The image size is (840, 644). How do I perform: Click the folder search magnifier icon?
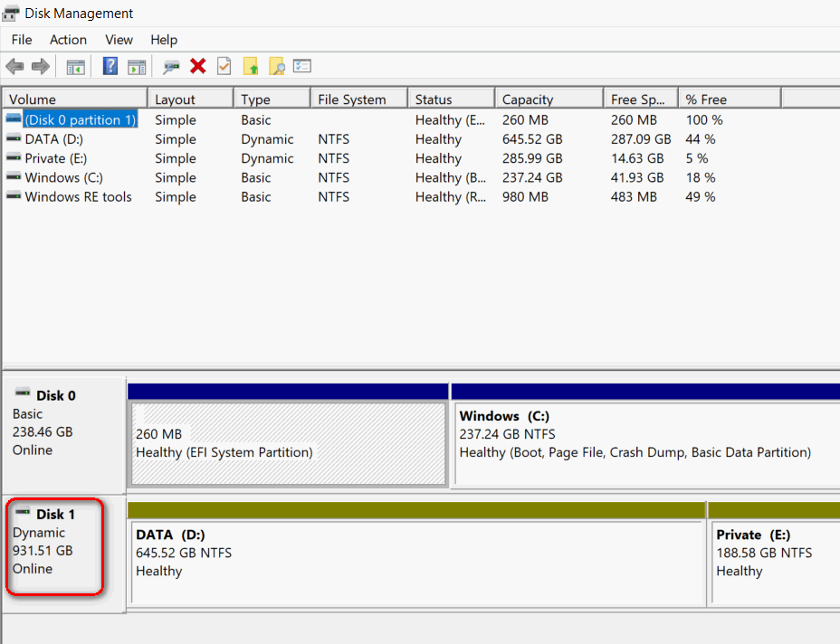click(276, 66)
